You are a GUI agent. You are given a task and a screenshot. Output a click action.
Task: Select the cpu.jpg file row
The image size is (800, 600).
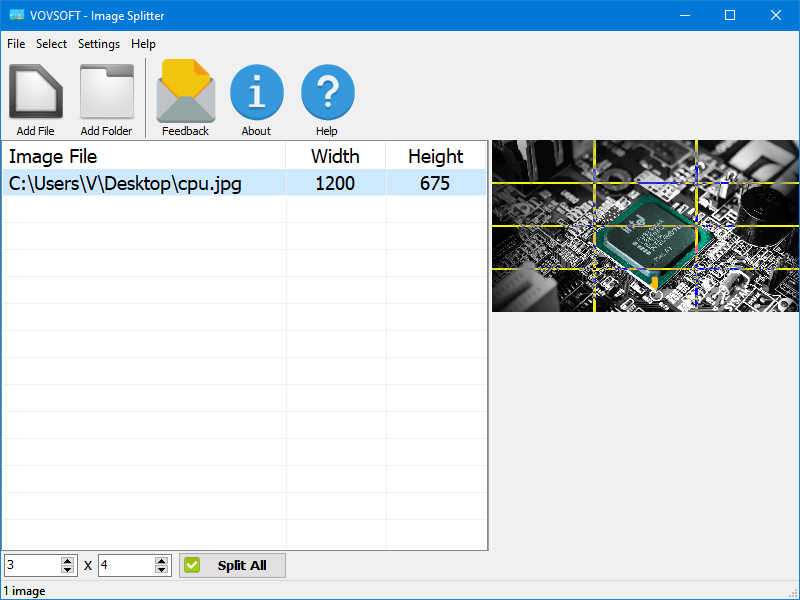[125, 183]
